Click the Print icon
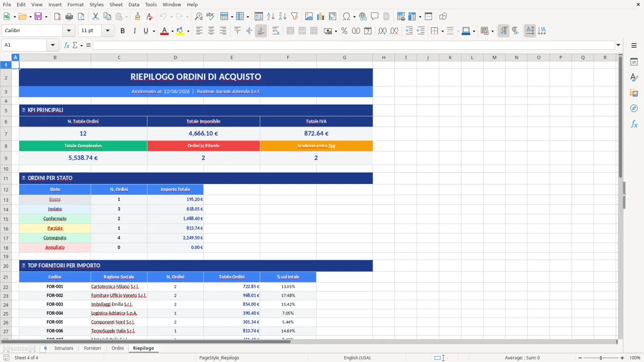644x362 pixels. coord(69,17)
